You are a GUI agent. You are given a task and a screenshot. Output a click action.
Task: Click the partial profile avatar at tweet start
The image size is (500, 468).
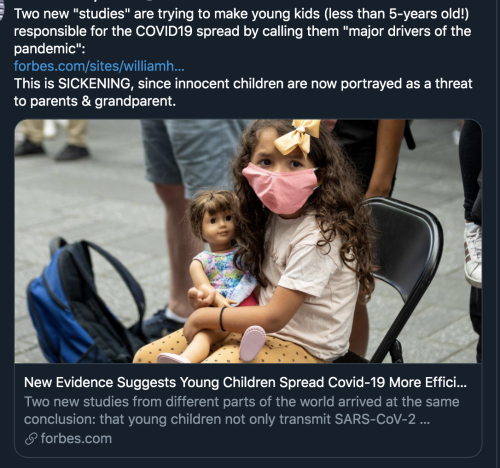(2, 11)
